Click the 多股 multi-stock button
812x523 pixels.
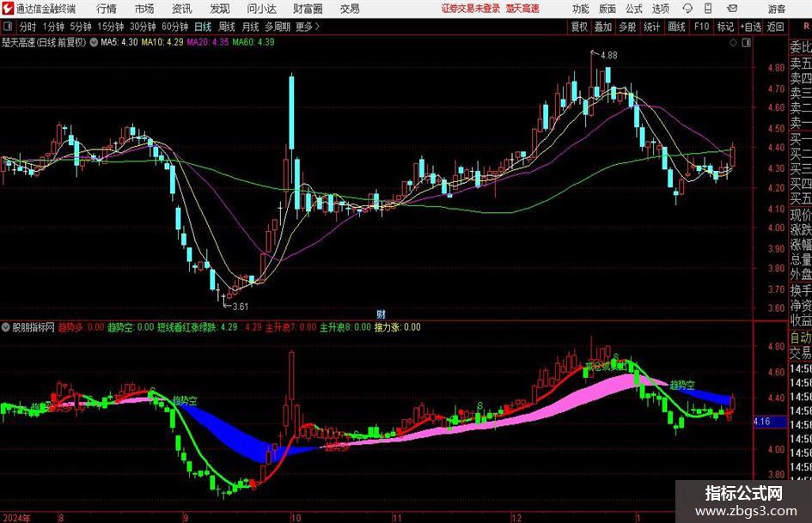(627, 27)
